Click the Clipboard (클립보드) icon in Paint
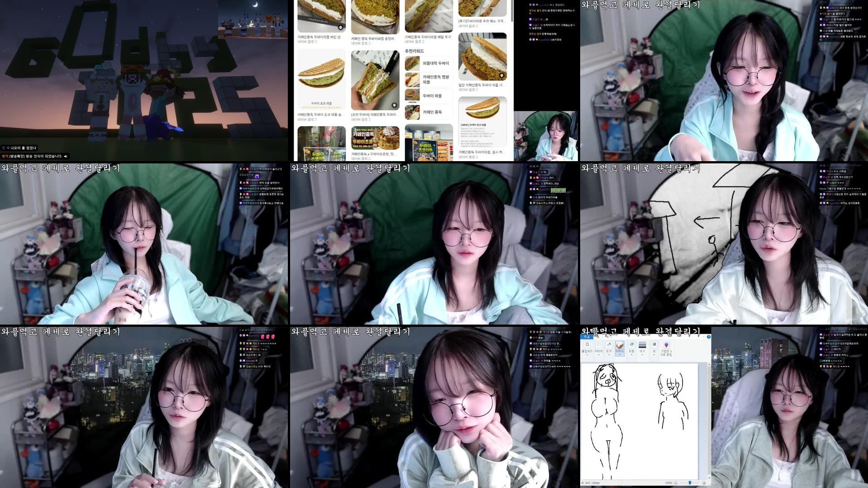The width and height of the screenshot is (868, 488). pos(587,345)
